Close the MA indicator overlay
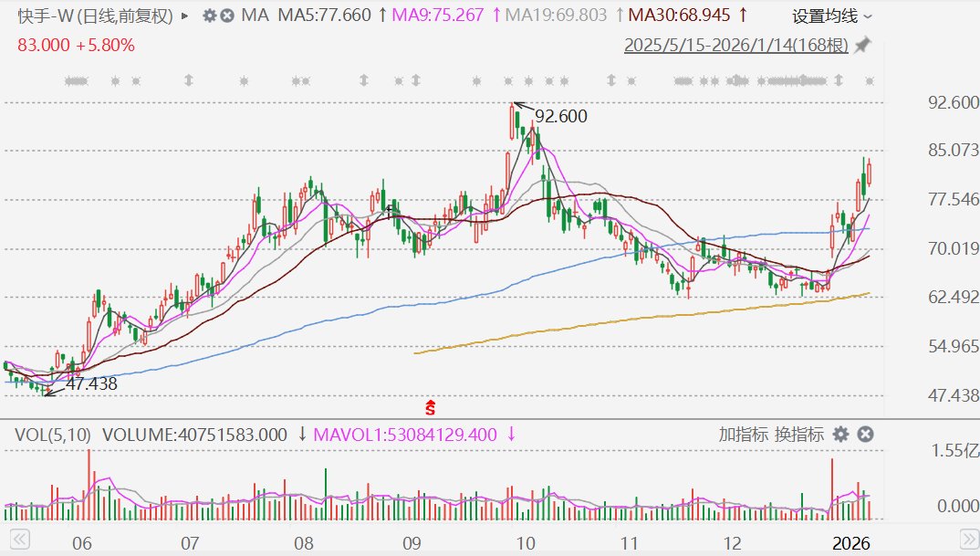Image resolution: width=980 pixels, height=556 pixels. click(x=227, y=16)
